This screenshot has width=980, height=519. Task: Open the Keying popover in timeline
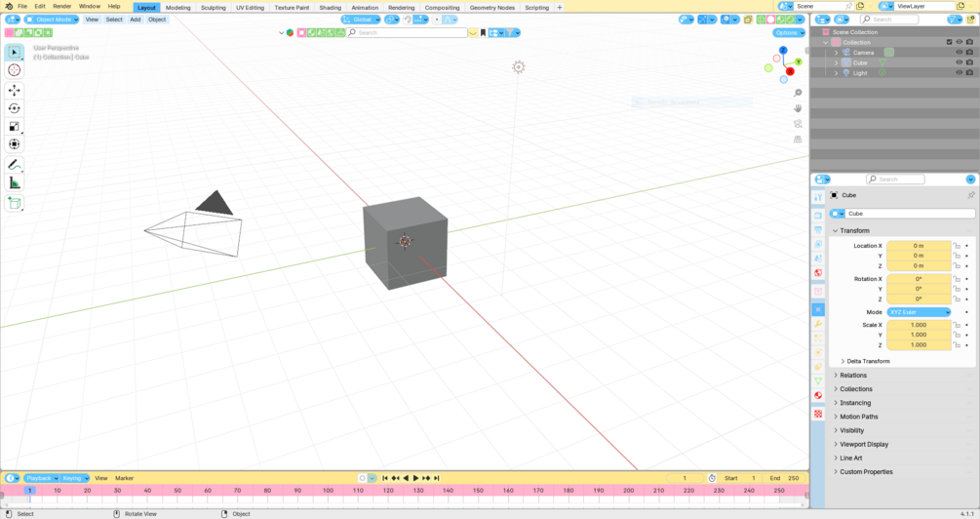click(x=75, y=478)
